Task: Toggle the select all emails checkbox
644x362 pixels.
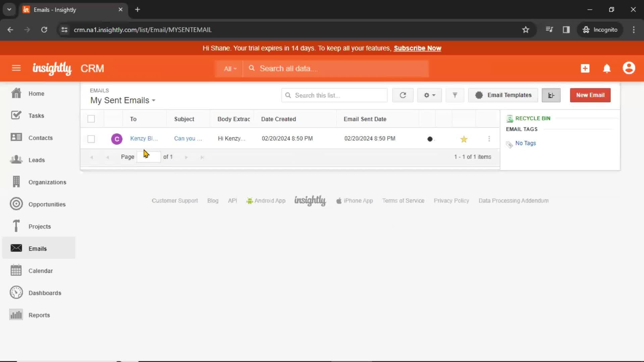Action: click(91, 119)
